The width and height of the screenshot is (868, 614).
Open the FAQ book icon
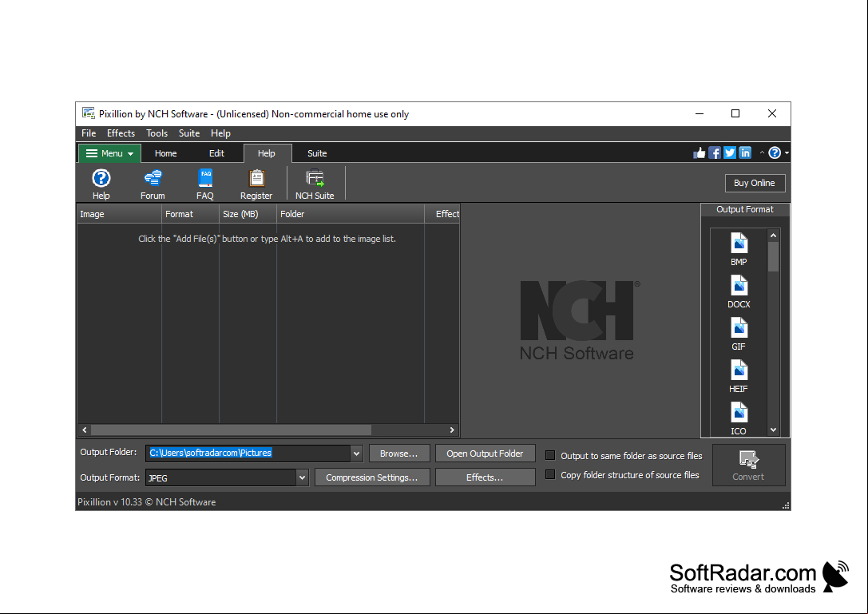[x=204, y=184]
